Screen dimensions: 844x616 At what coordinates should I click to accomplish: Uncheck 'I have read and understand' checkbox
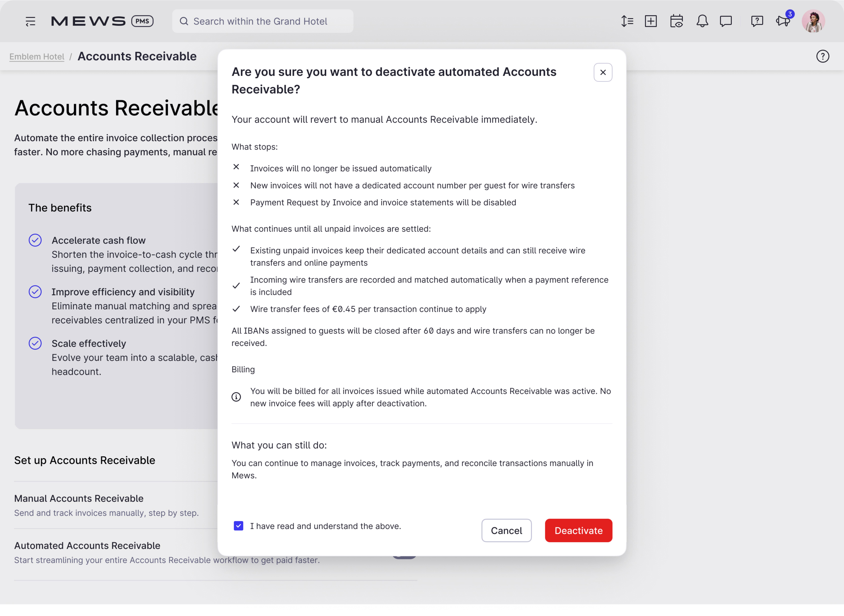238,526
